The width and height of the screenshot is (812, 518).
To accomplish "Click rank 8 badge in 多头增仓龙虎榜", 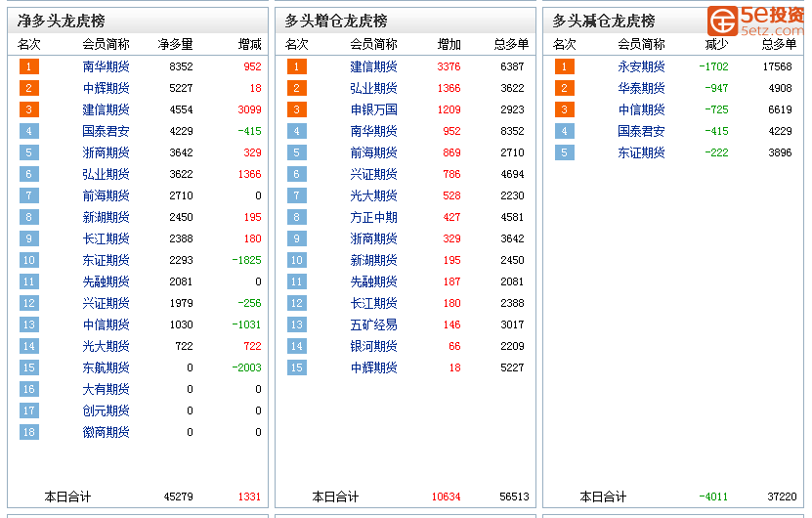I will pos(297,217).
